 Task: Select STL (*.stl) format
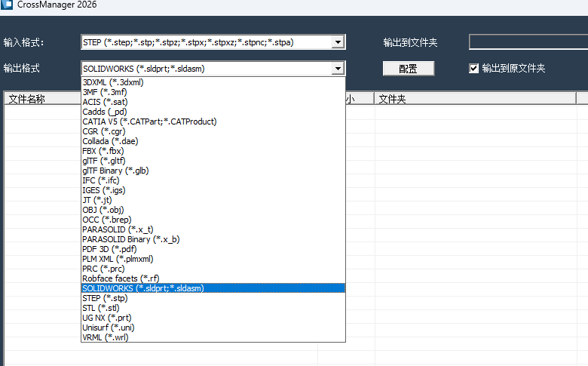point(213,308)
